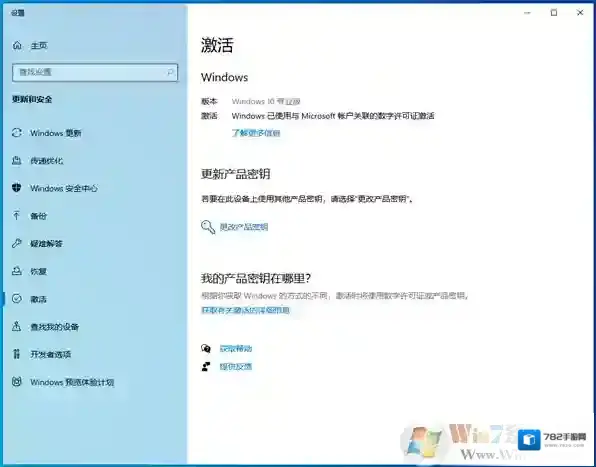Click the Windows subheading under the title
The width and height of the screenshot is (596, 467).
point(225,78)
